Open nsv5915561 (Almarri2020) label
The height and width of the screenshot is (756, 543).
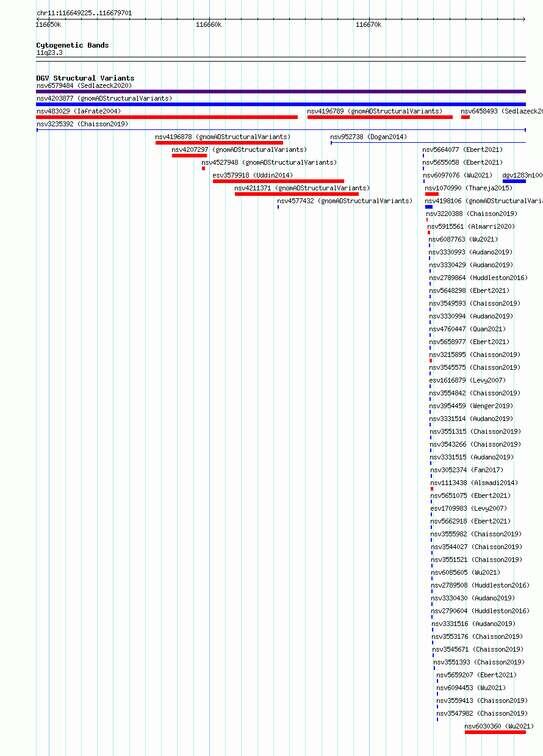point(471,226)
